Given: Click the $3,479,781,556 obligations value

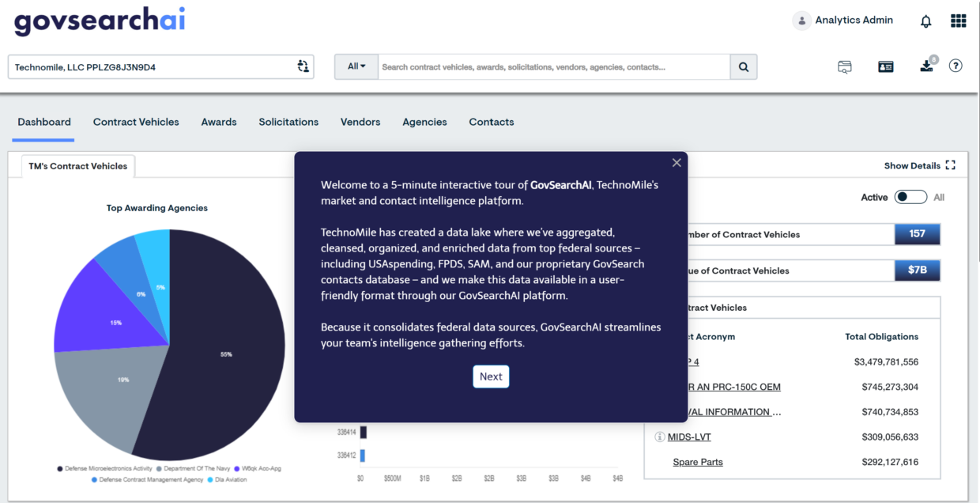Looking at the screenshot, I should tap(886, 362).
